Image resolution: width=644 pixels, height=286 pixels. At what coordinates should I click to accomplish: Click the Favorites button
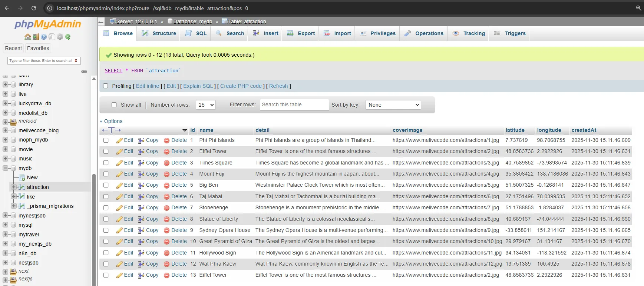point(38,48)
